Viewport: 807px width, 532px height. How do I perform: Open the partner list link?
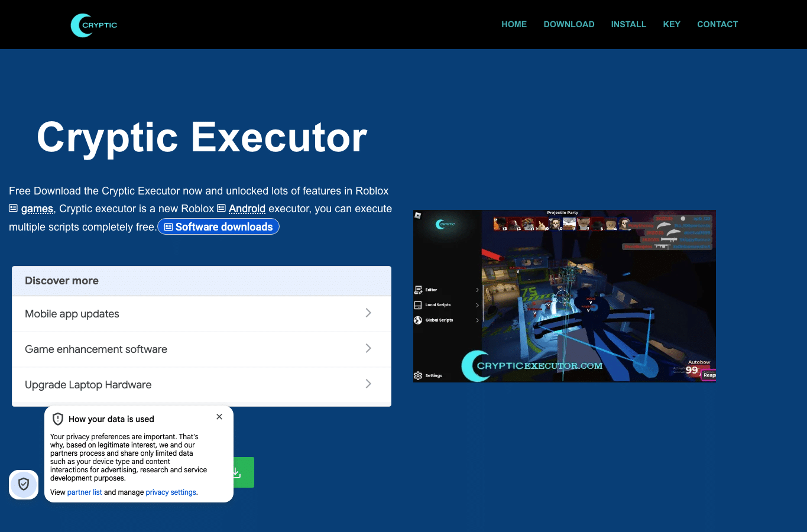[x=85, y=492]
